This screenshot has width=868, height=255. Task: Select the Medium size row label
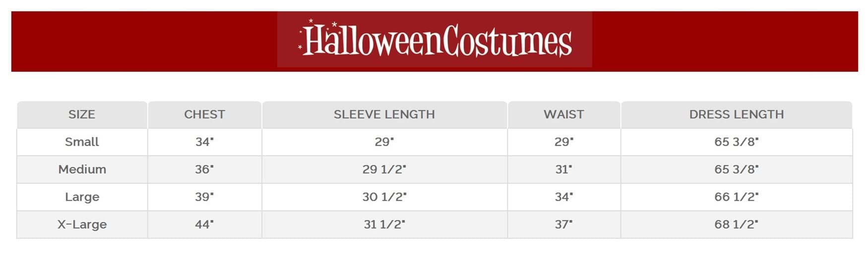click(82, 169)
